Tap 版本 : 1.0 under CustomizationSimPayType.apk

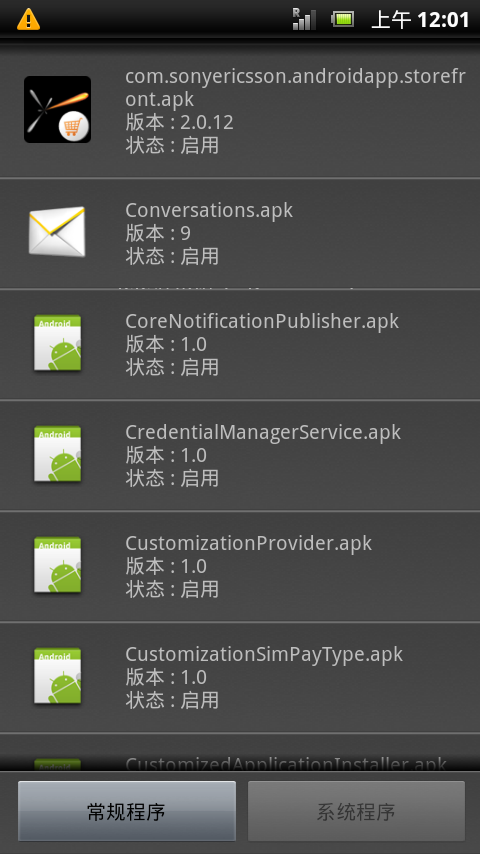[166, 678]
